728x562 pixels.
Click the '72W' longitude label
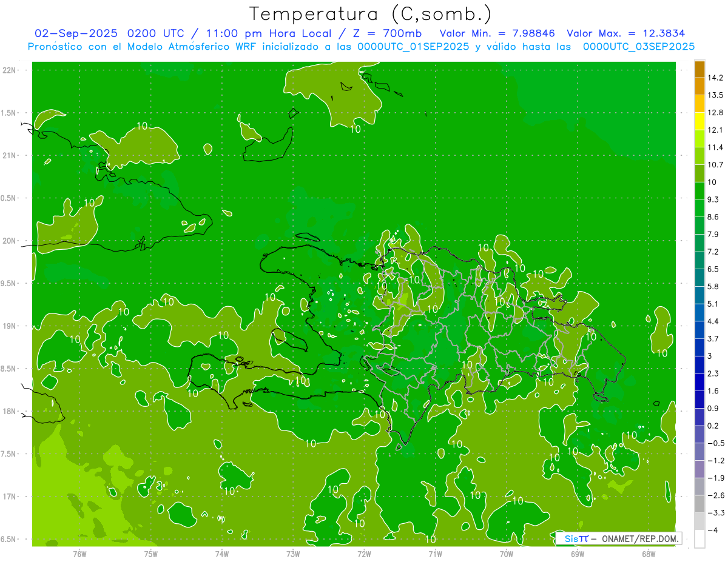[364, 554]
